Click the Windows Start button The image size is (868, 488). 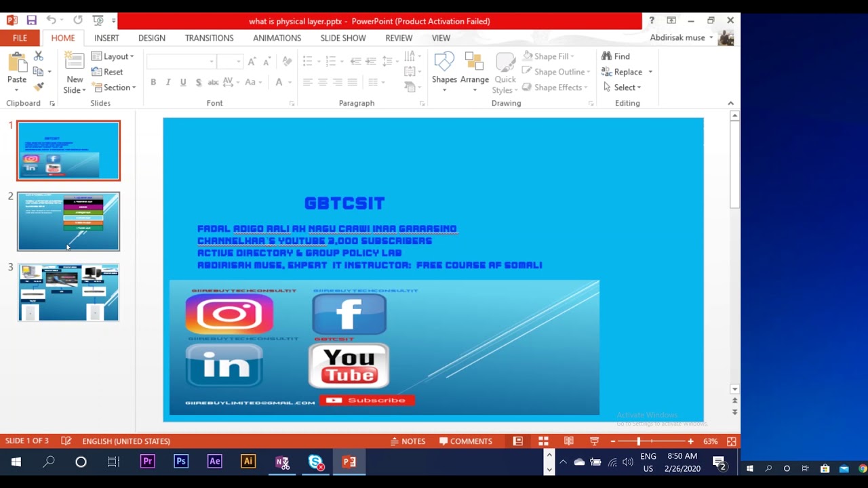pyautogui.click(x=16, y=462)
